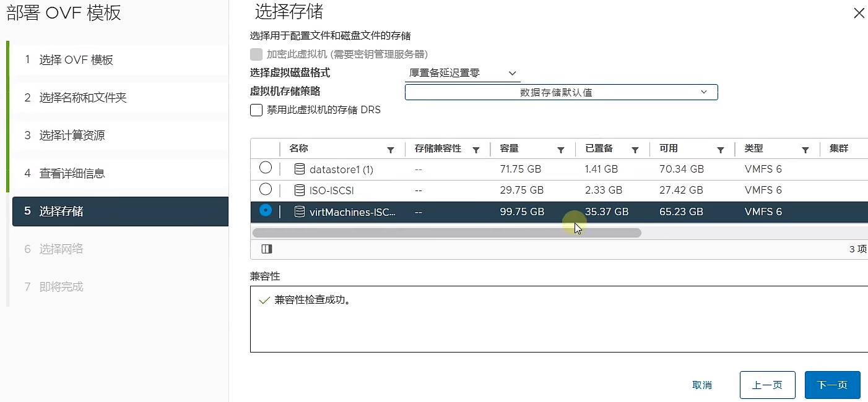Open the column selector icon below the table
This screenshot has height=402, width=868.
(x=266, y=249)
